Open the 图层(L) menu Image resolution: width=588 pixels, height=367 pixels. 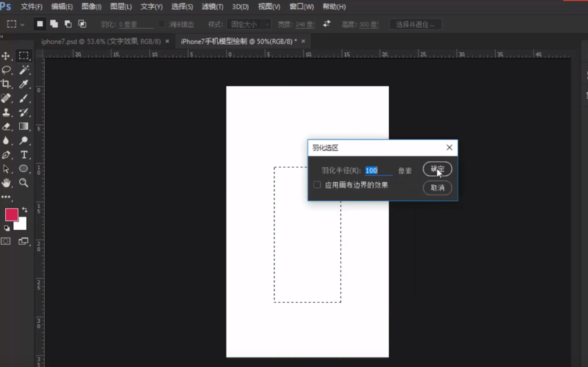tap(121, 7)
